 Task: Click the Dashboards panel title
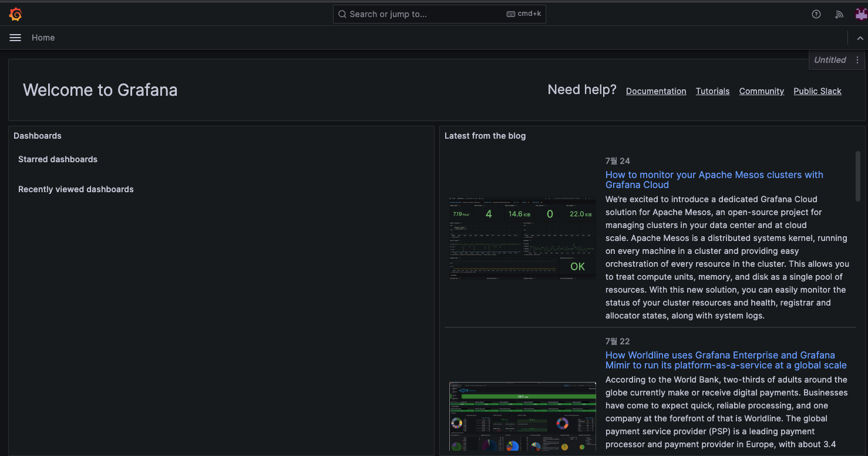click(x=38, y=136)
